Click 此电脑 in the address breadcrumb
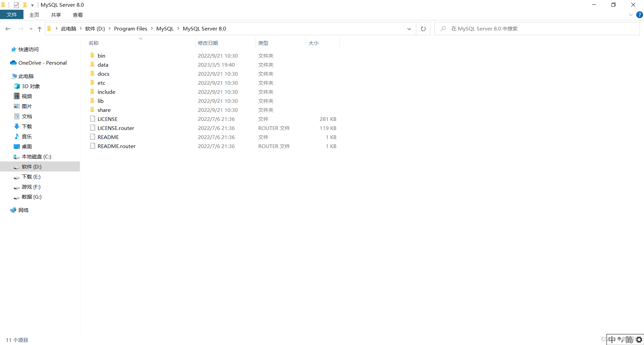 [x=69, y=29]
